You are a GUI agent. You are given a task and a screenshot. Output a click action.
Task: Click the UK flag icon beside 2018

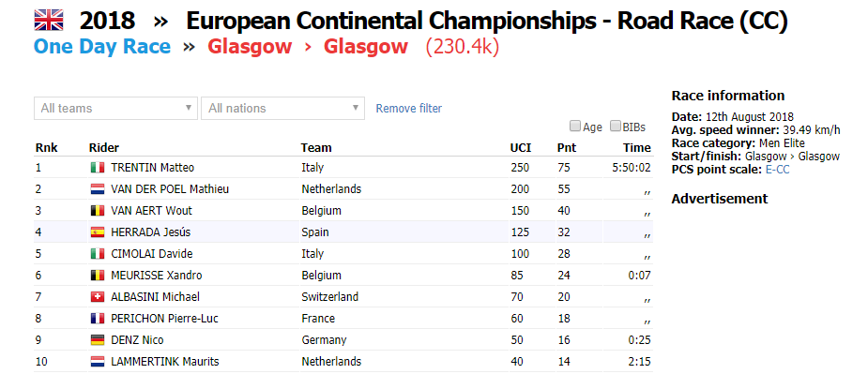[x=49, y=21]
